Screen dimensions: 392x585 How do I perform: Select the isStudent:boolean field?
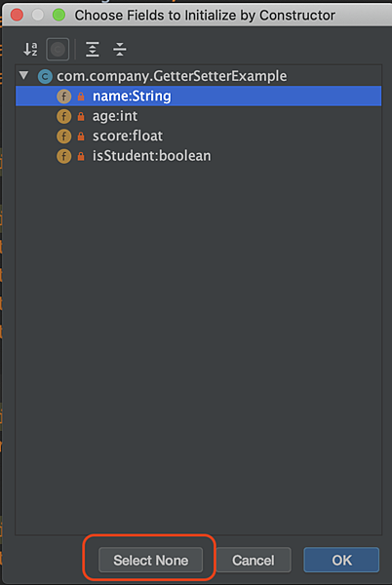click(198, 156)
